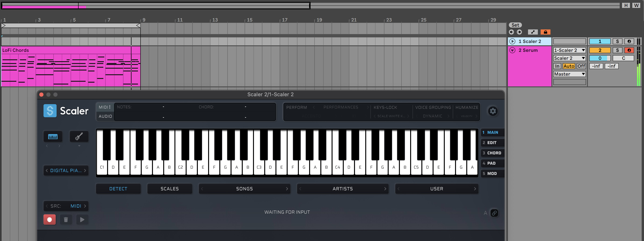Image resolution: width=644 pixels, height=241 pixels.
Task: Click previous instrument arrow beside DIGITAL PIA
Action: (47, 170)
